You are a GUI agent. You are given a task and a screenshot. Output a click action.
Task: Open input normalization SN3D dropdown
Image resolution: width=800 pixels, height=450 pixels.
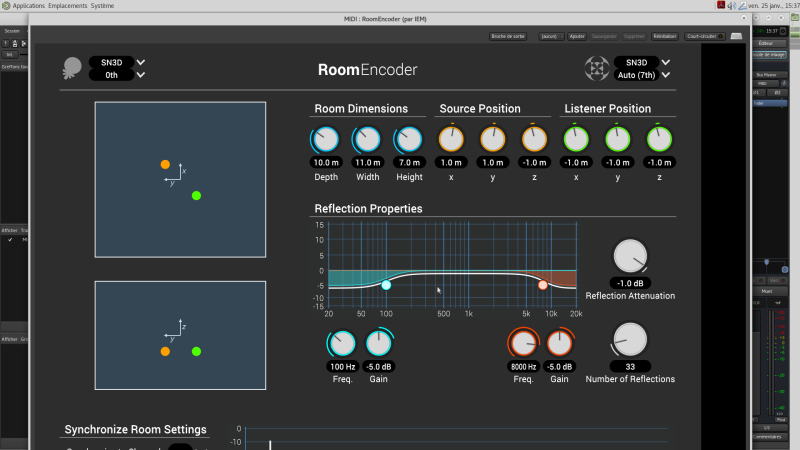point(141,62)
